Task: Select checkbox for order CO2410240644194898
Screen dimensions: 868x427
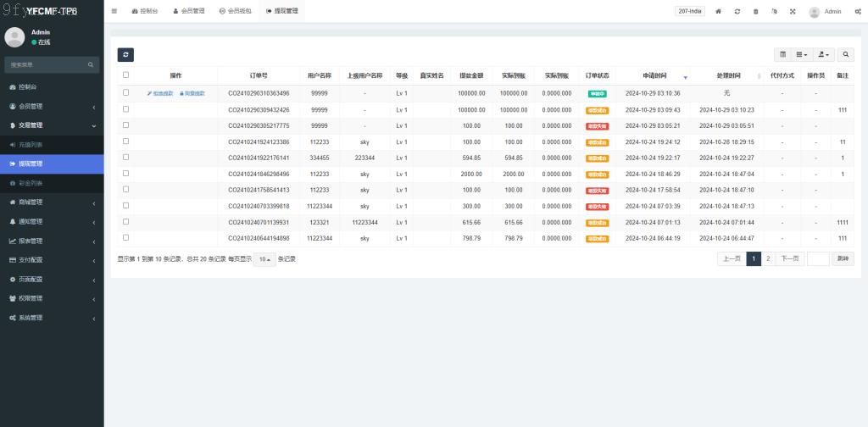Action: [x=126, y=238]
